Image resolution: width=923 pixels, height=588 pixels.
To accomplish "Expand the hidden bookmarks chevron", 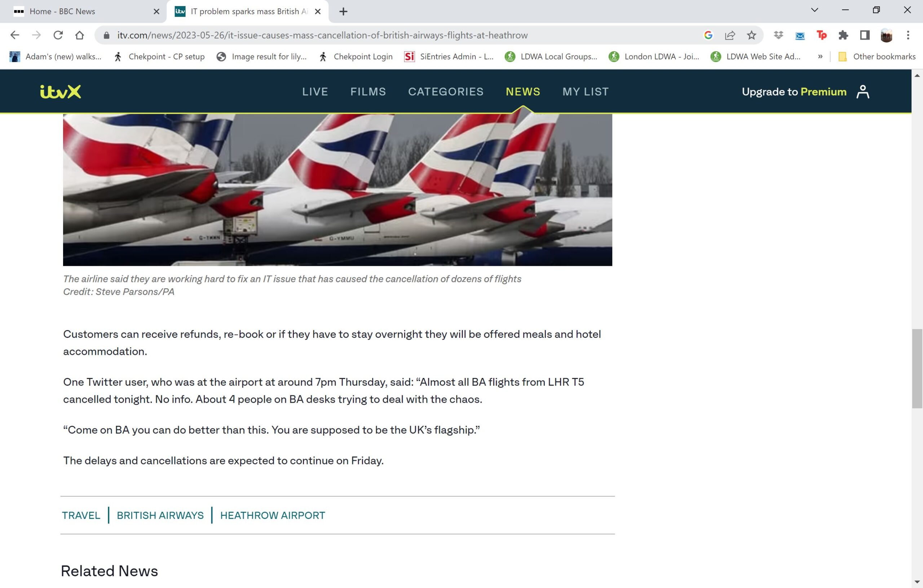I will tap(820, 57).
